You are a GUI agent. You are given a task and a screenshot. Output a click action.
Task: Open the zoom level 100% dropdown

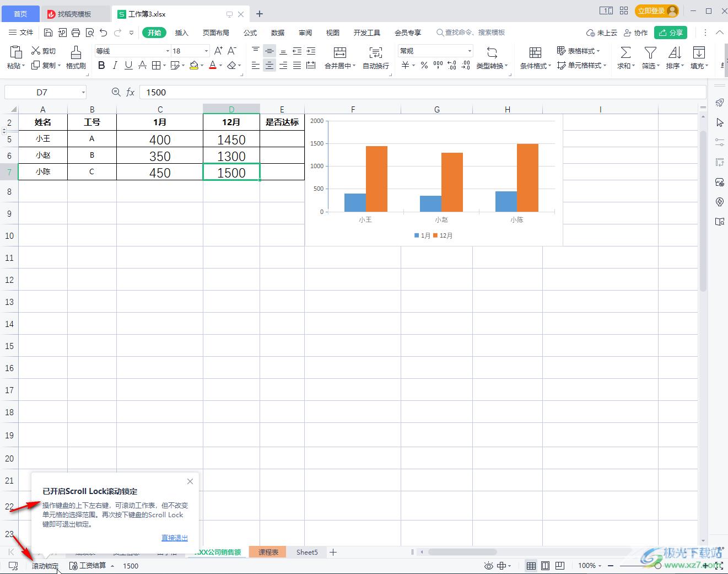(x=590, y=566)
